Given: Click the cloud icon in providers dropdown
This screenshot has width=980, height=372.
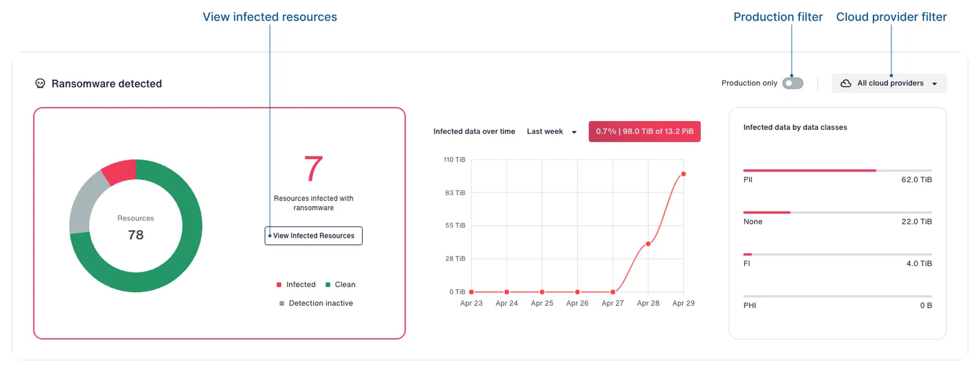Looking at the screenshot, I should click(x=846, y=83).
